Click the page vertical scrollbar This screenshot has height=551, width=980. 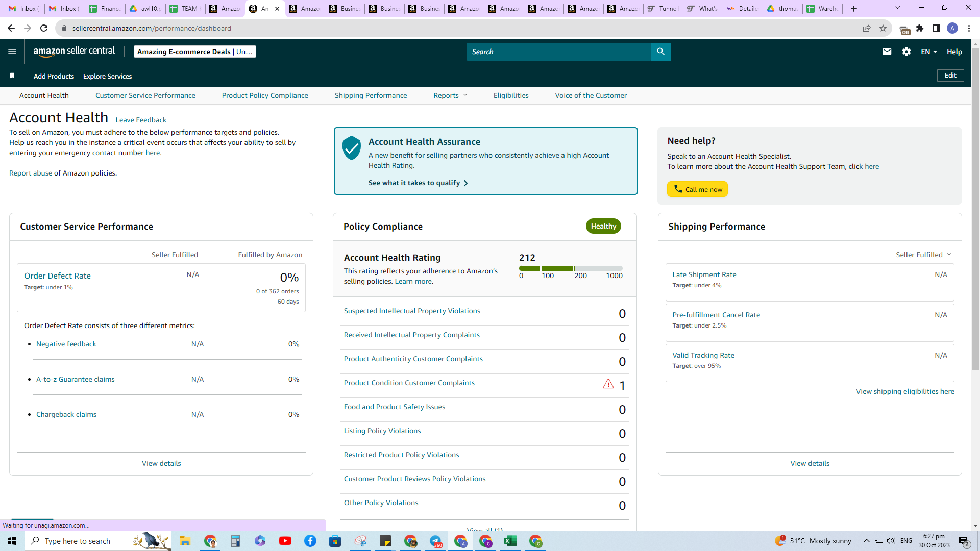click(975, 209)
